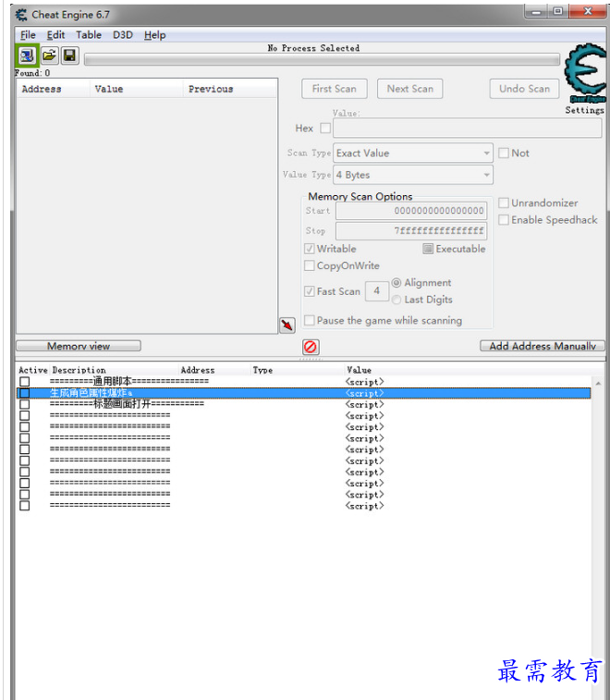
Task: Toggle the Executable checkbox
Action: coord(428,249)
